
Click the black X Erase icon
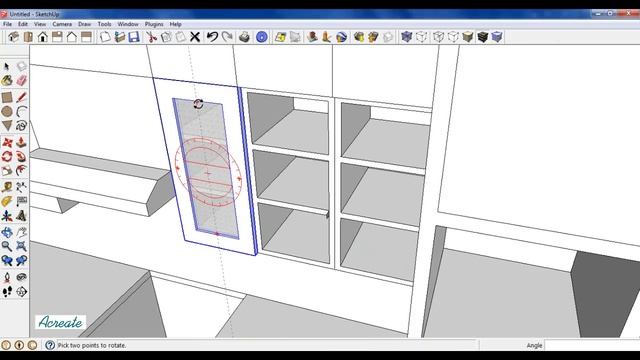click(195, 37)
